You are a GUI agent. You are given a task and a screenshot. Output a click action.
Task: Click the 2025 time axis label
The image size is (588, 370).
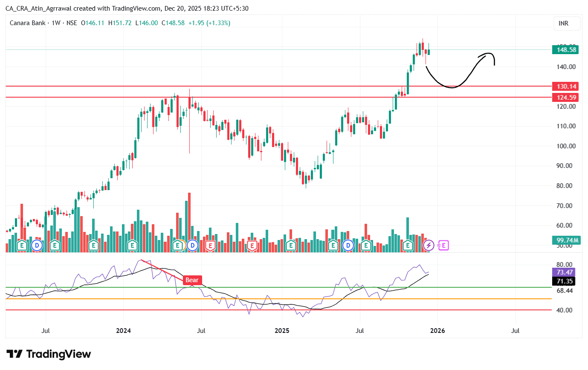[x=282, y=330]
